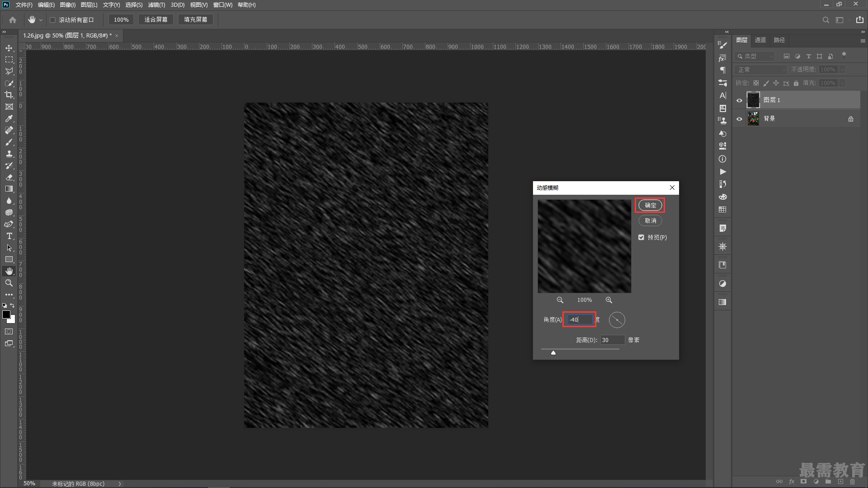The height and width of the screenshot is (488, 868).
Task: Select the Rectangle shape tool
Action: (9, 259)
